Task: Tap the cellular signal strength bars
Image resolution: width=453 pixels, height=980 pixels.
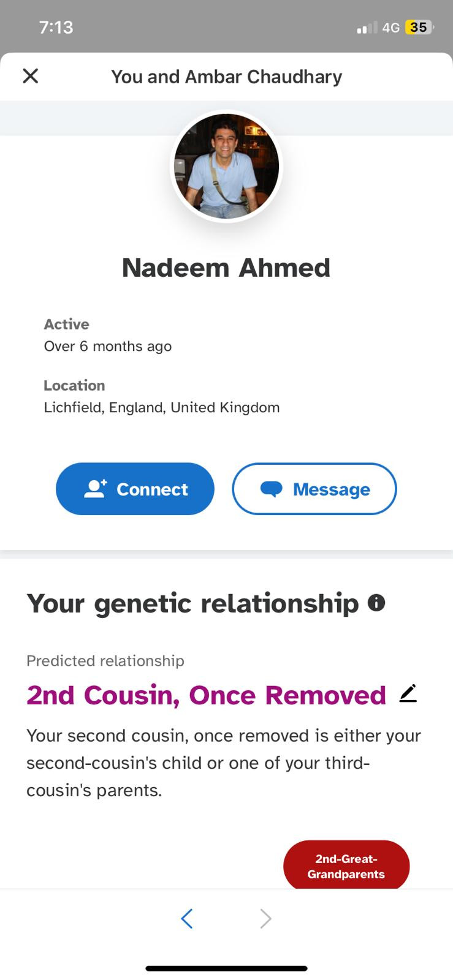Action: (x=367, y=28)
